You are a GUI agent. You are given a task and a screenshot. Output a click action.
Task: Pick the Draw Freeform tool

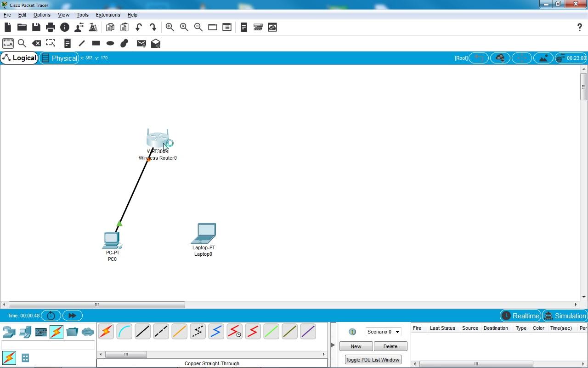[x=124, y=43]
